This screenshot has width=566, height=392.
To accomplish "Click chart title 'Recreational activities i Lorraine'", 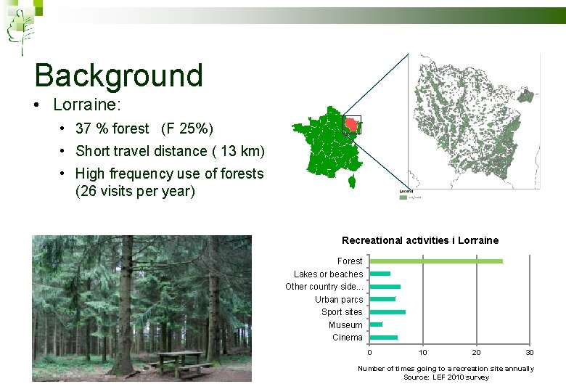I will click(x=420, y=240).
